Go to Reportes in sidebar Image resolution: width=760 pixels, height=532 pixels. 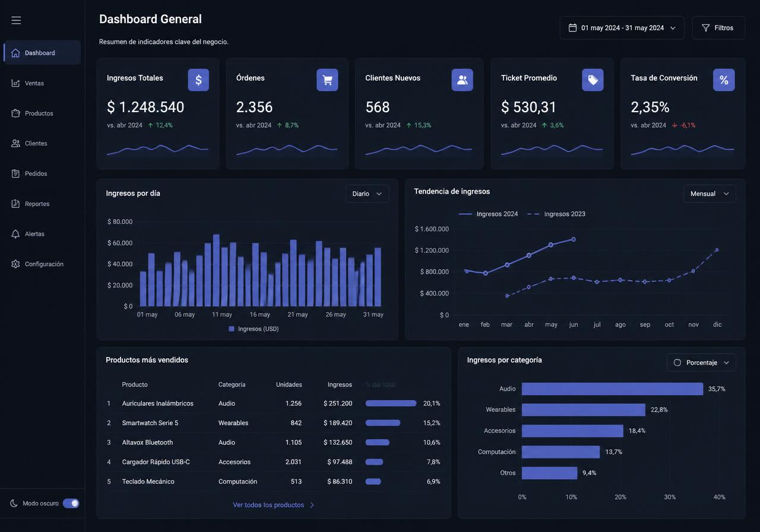pyautogui.click(x=42, y=204)
